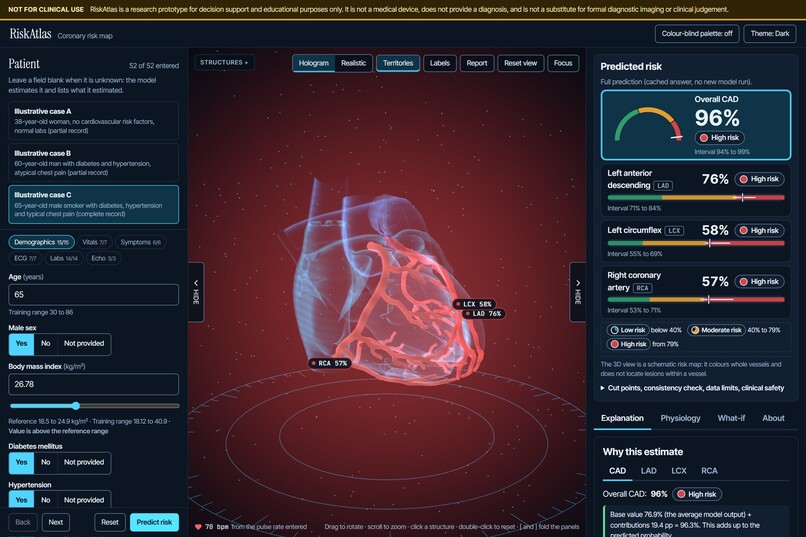The image size is (806, 537).
Task: Select Illustrative case C card
Action: coord(94,205)
